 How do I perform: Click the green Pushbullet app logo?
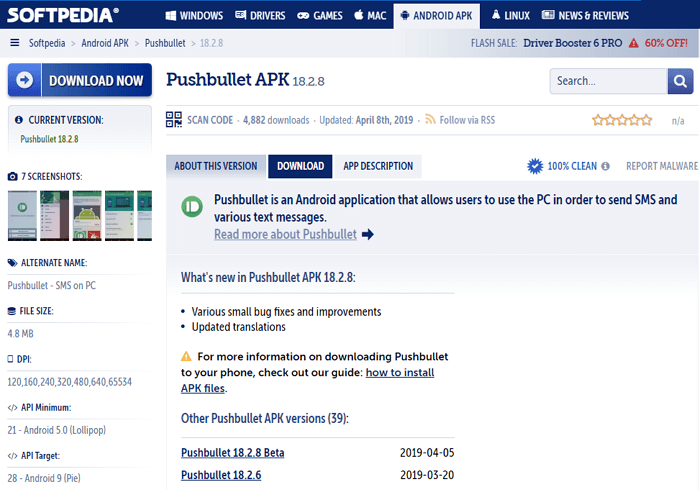[192, 207]
